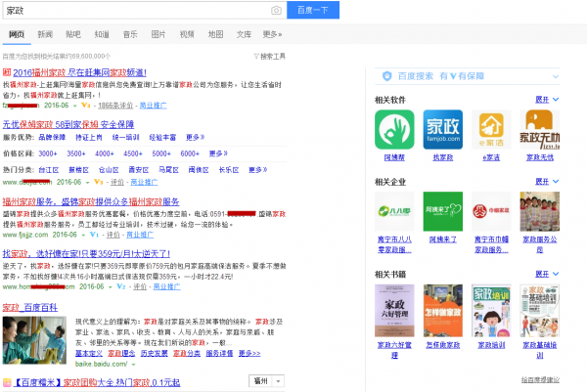Open the 2016福州家政 result title link

pyautogui.click(x=79, y=72)
